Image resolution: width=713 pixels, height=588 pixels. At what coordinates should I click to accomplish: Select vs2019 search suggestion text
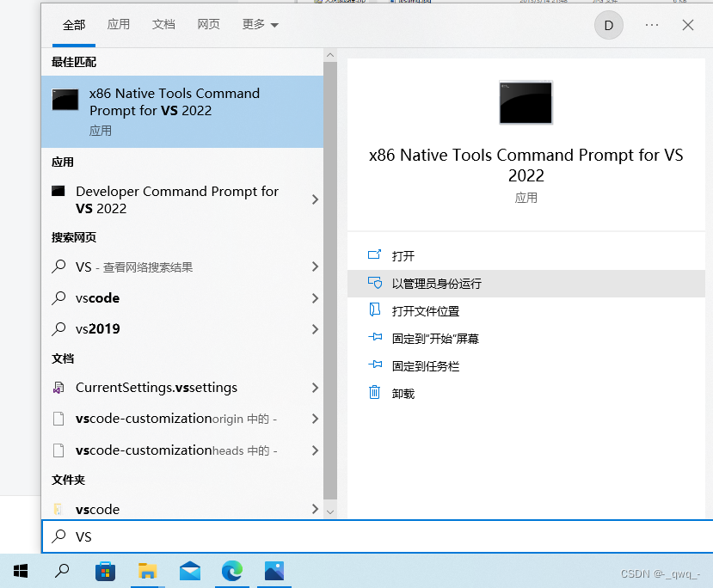click(98, 328)
